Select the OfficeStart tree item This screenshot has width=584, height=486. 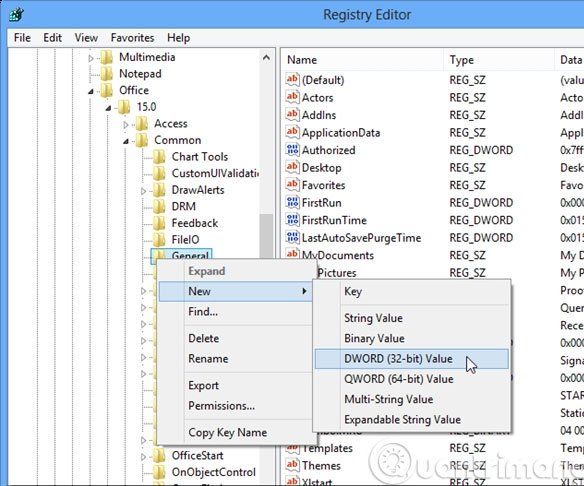pos(197,455)
